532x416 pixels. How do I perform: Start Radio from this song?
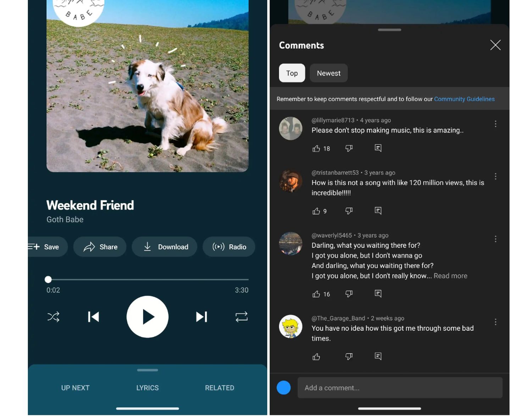point(229,247)
